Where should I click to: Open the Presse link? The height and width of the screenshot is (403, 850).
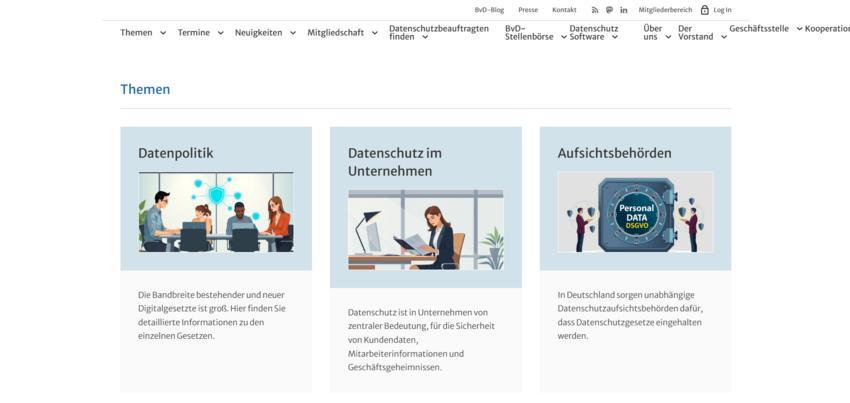pos(528,10)
